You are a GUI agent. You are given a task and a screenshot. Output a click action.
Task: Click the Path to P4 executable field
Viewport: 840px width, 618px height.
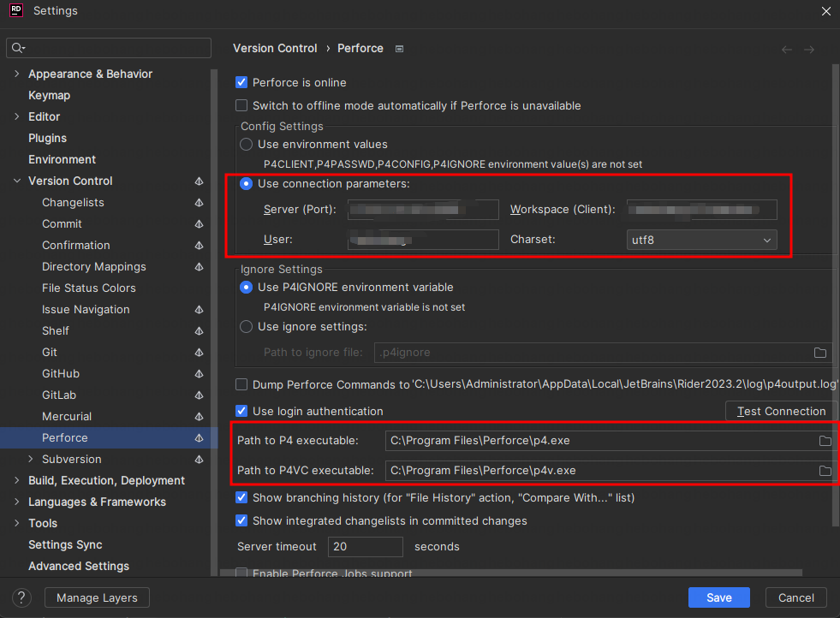[610, 441]
